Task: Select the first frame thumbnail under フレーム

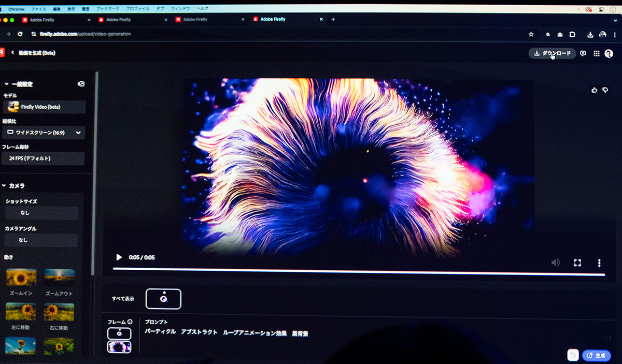Action: (x=119, y=334)
